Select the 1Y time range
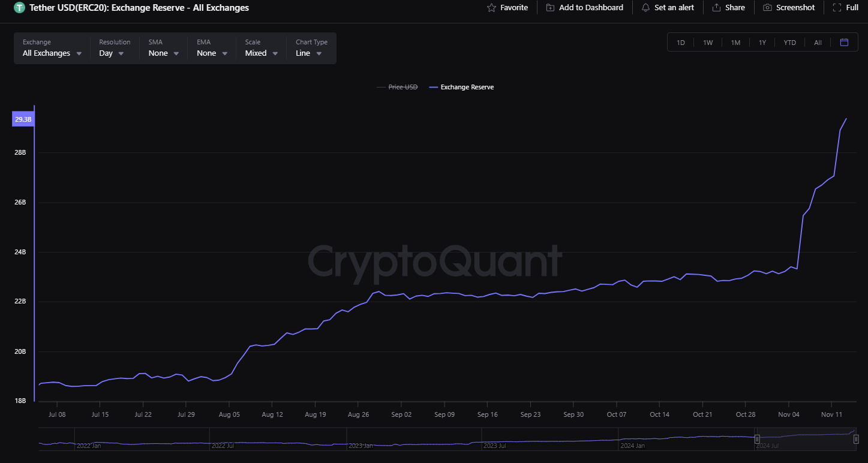 pyautogui.click(x=762, y=43)
